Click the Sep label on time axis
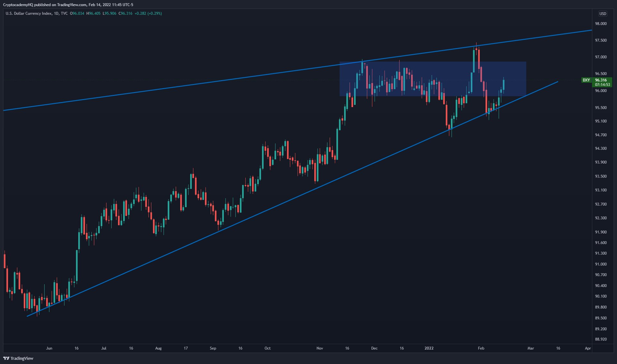Screen dimensions: 617x364 [213, 348]
